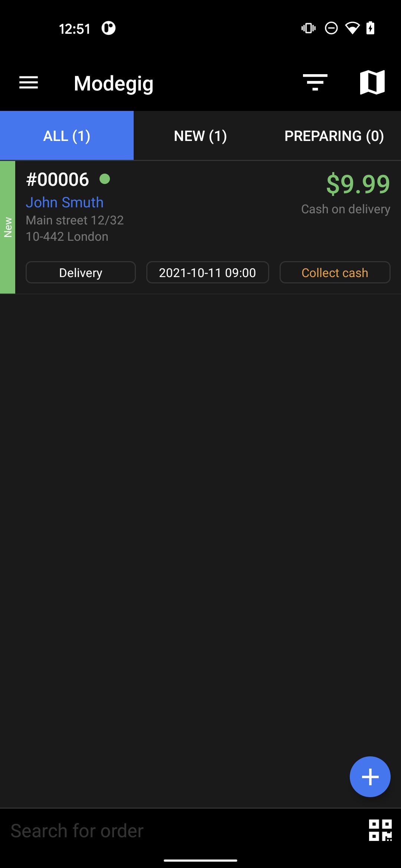Tap the vibrate mode status bar icon
The image size is (401, 868).
click(x=309, y=28)
